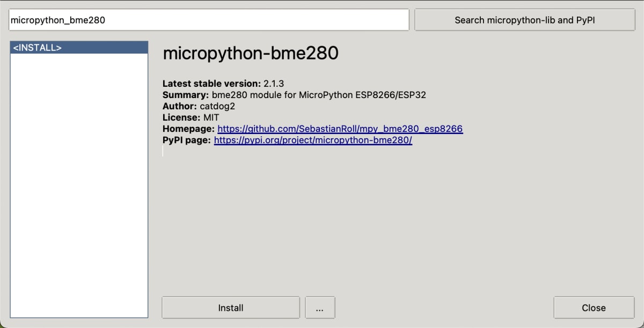Click the Close button

point(594,308)
